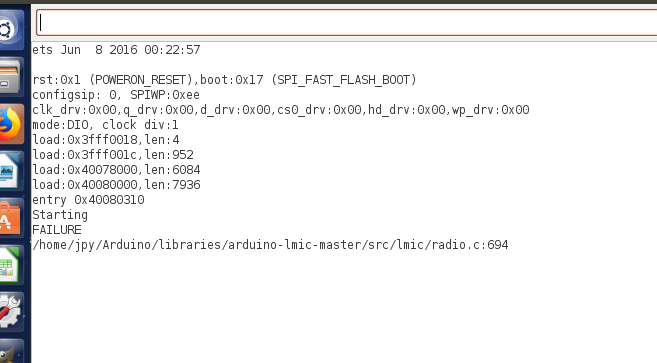Click the "ets Jun 8 2016" timestamp line
Image resolution: width=657 pixels, height=363 pixels.
pyautogui.click(x=116, y=50)
